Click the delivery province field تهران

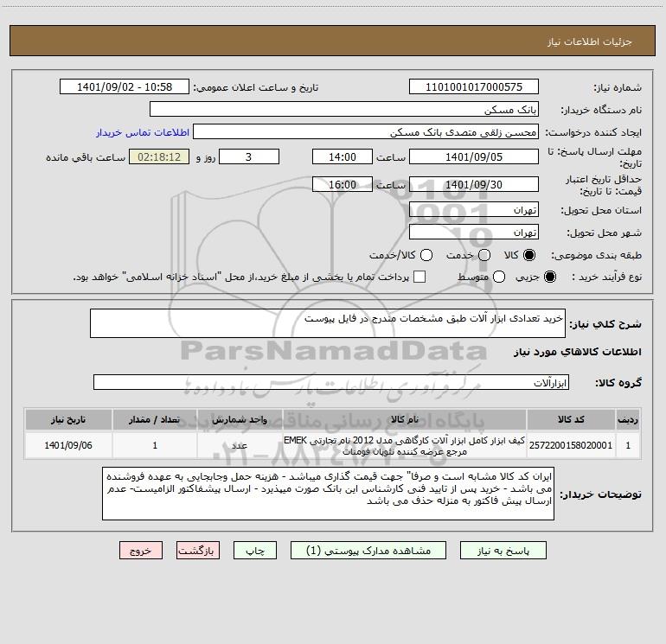tap(474, 209)
